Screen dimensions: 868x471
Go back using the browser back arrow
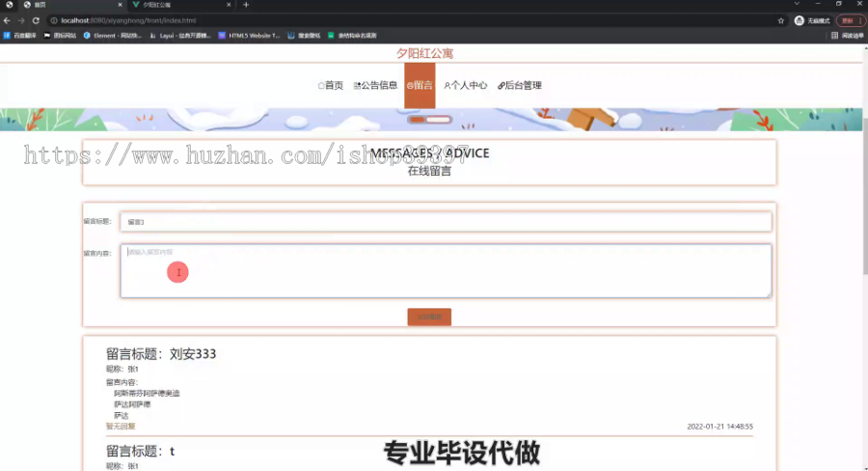7,20
